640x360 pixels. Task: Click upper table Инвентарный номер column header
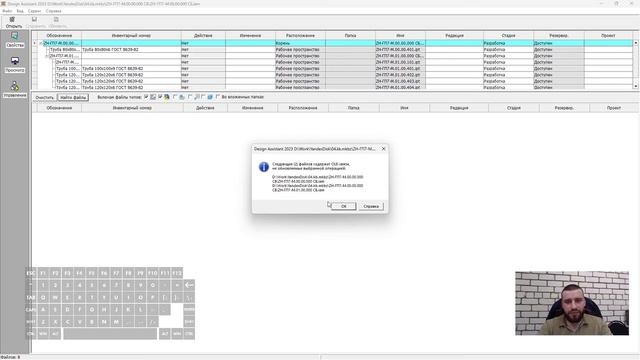click(131, 36)
